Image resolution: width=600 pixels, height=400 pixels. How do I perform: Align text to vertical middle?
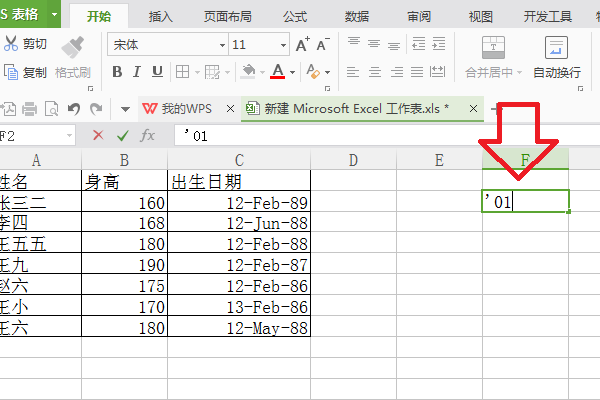[x=374, y=44]
